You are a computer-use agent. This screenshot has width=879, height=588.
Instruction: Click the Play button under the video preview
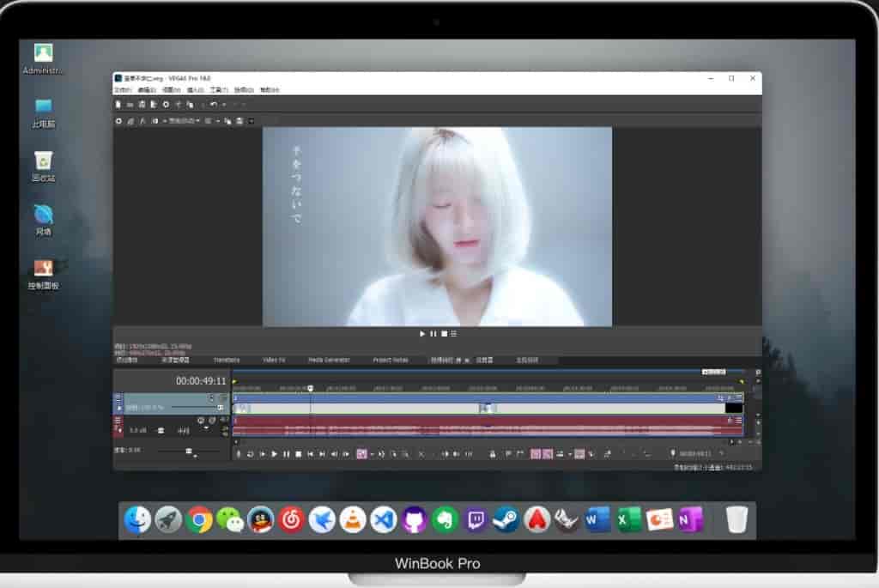(x=422, y=333)
